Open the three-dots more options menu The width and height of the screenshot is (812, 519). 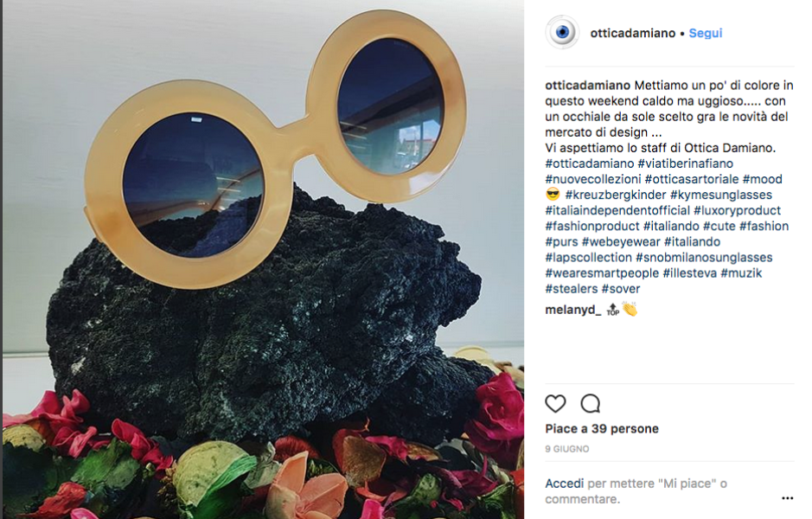787,498
